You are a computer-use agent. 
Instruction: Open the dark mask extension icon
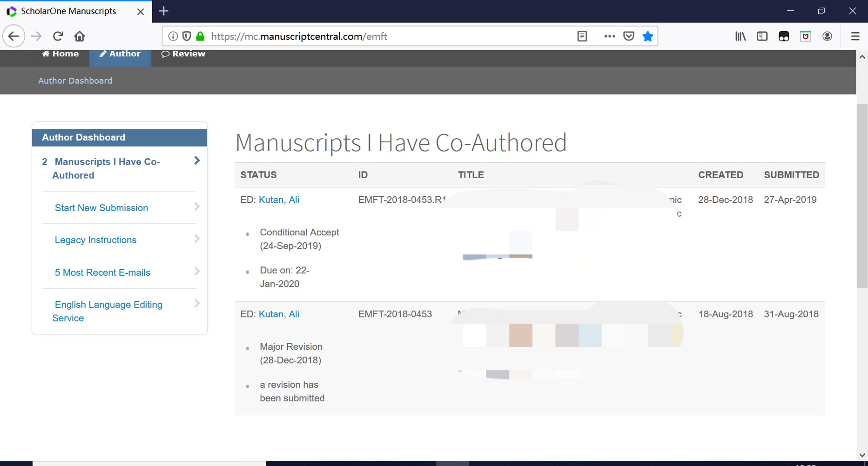click(x=784, y=36)
